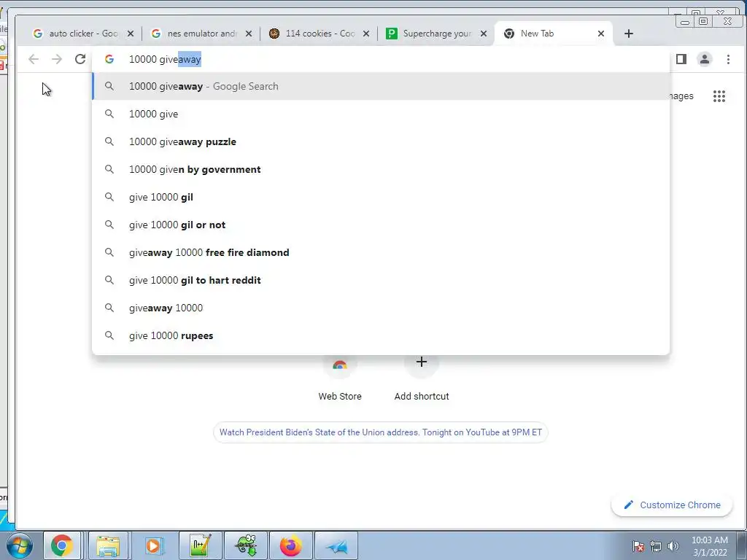Open the Google apps grid icon
This screenshot has width=747, height=560.
click(719, 96)
